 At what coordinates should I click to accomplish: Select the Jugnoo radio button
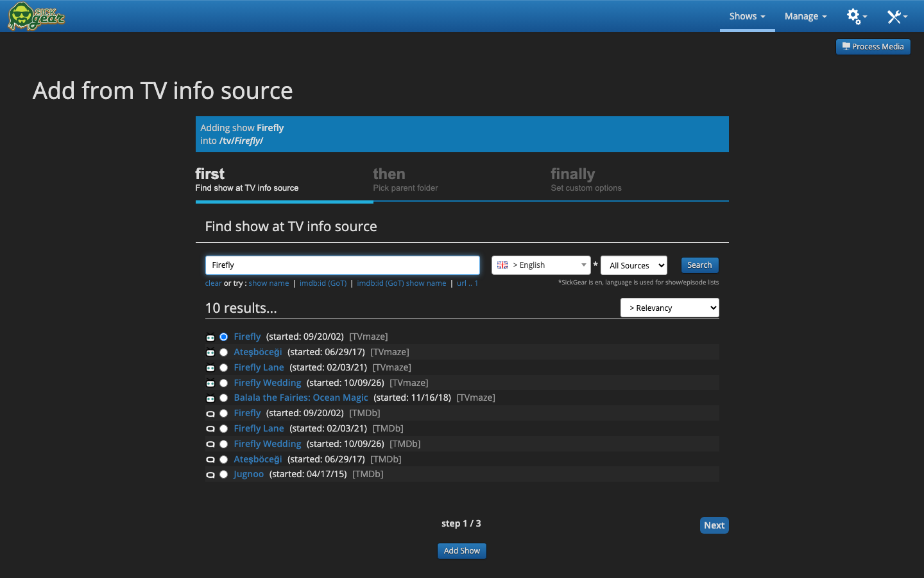point(223,475)
